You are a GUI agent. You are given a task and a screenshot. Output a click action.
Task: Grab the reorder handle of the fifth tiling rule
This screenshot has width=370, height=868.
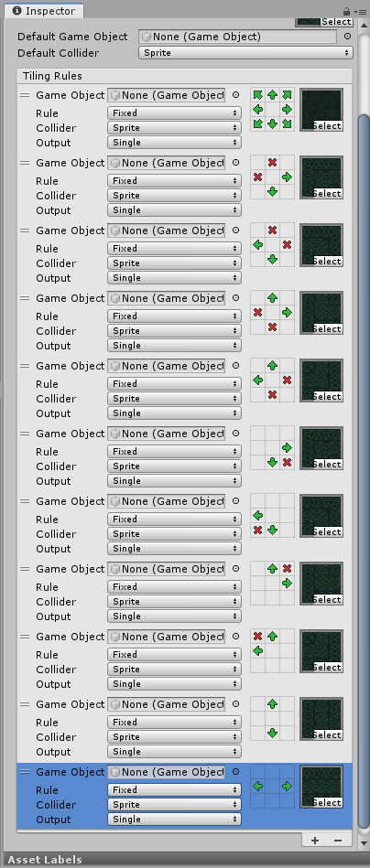point(25,366)
